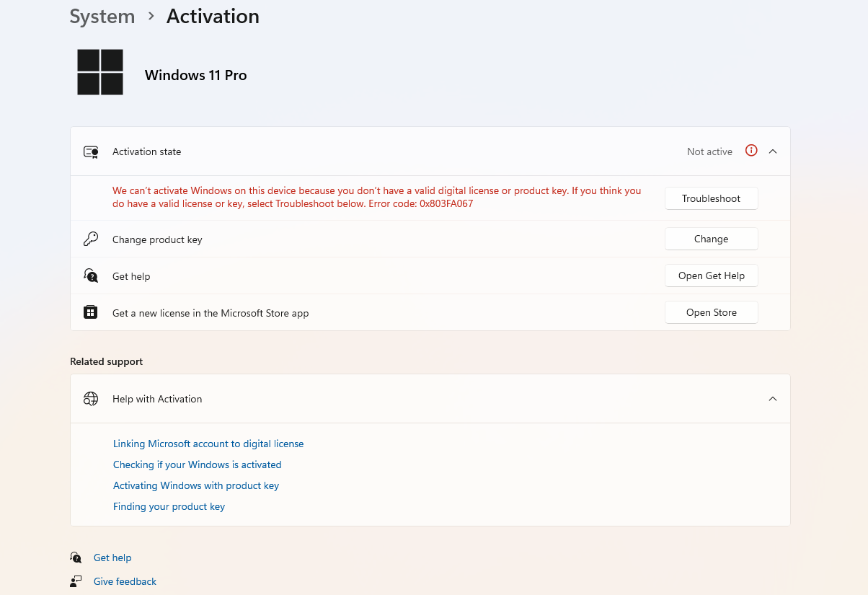Open the Microsoft Store for a license
Viewport: 868px width, 595px height.
point(711,312)
